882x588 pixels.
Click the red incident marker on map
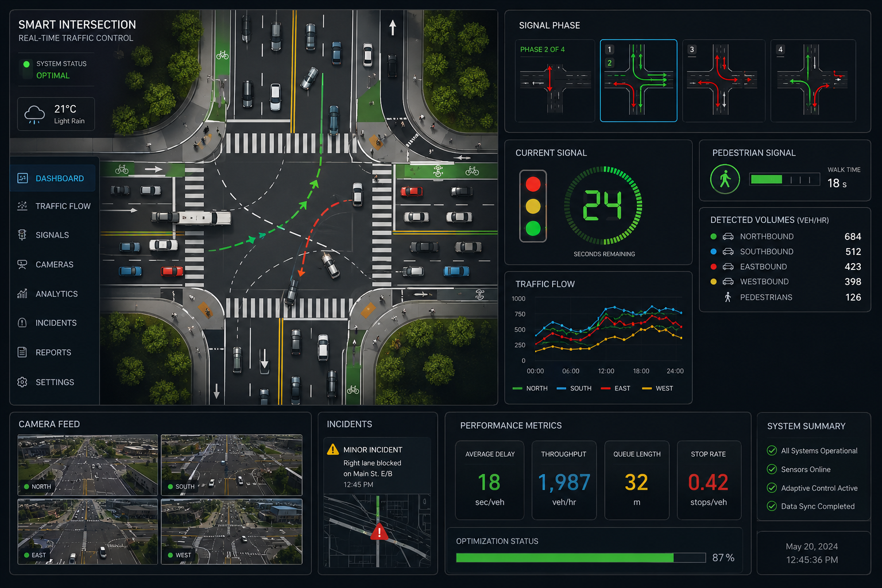pyautogui.click(x=378, y=533)
